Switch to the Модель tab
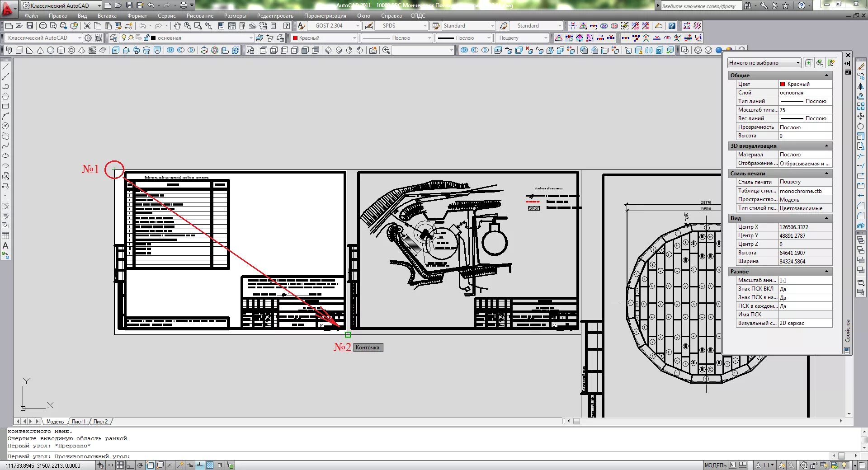 tap(55, 422)
